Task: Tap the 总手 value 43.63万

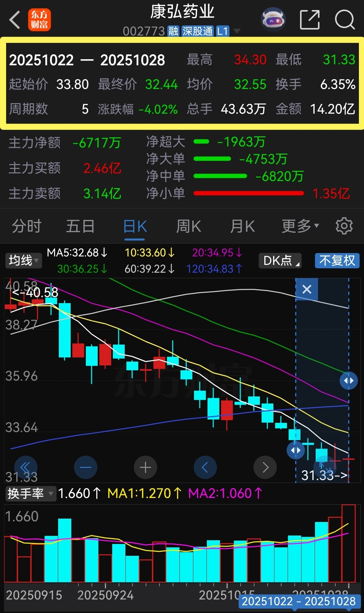Action: (x=243, y=109)
